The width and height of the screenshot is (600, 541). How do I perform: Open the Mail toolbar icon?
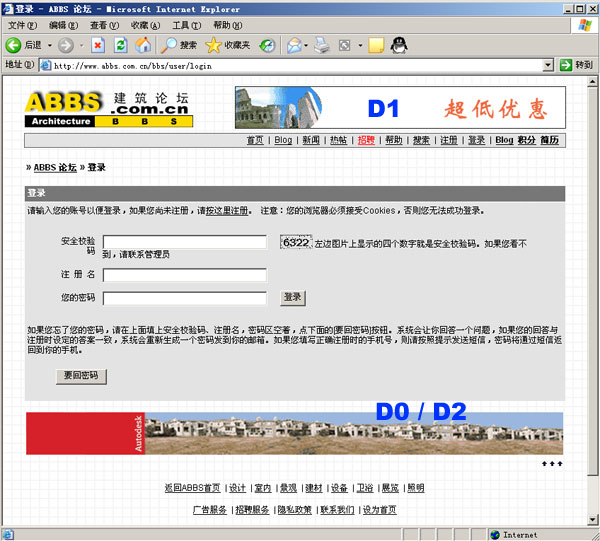click(x=294, y=45)
